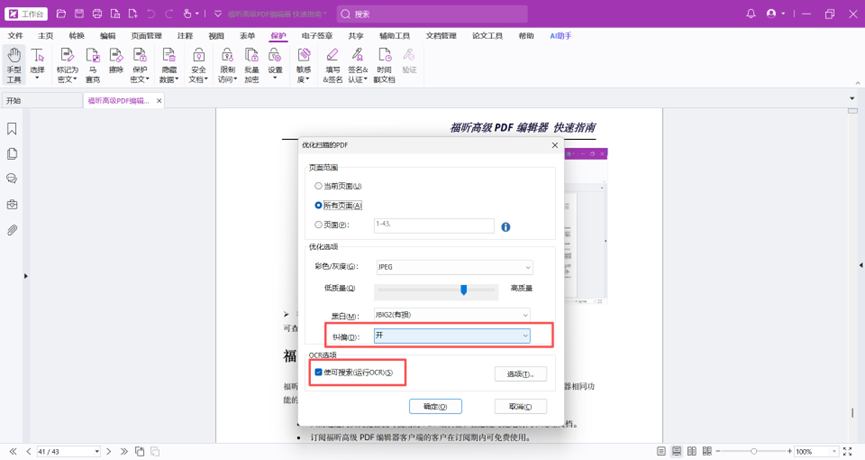Click the image quality slider handle
865x460 pixels.
(x=464, y=290)
